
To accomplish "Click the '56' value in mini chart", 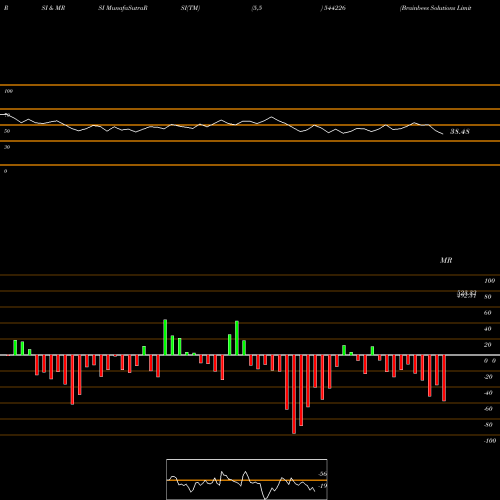I will coord(322,474).
